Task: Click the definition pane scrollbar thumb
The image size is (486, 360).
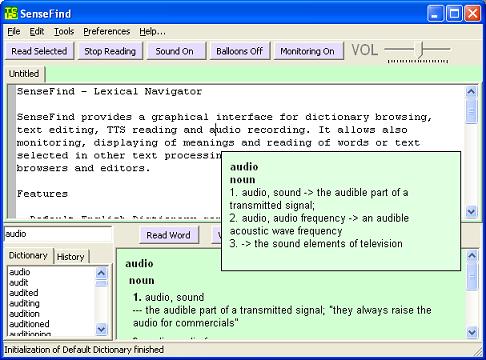Action: [472, 276]
